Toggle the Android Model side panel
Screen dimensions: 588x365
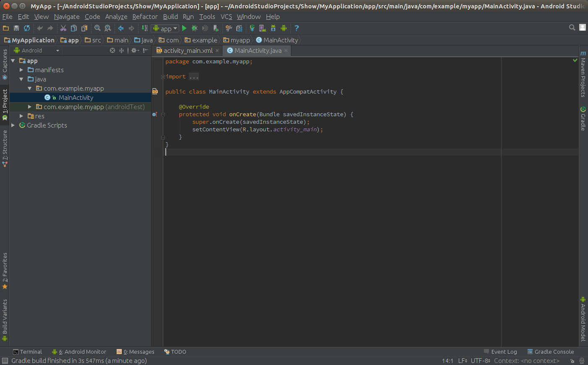click(x=583, y=319)
